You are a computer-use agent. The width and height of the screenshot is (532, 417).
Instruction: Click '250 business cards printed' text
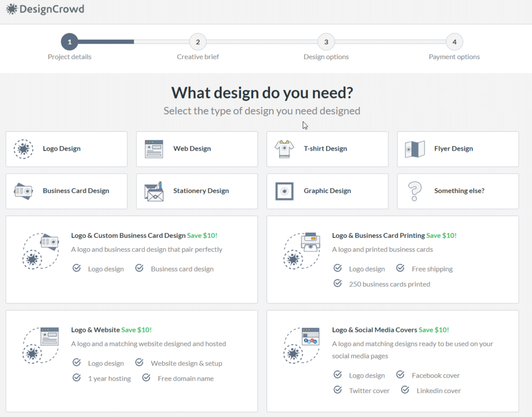pos(390,284)
